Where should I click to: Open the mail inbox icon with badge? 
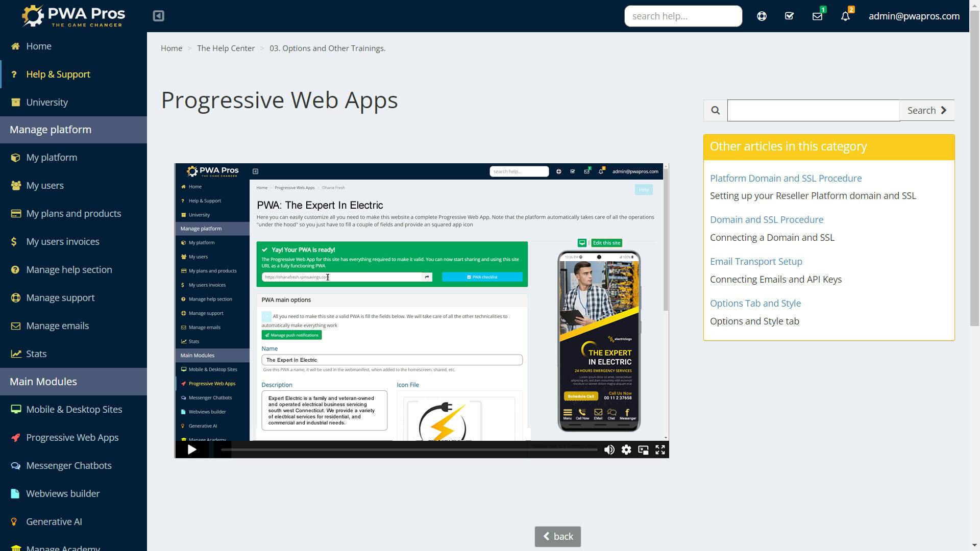817,16
